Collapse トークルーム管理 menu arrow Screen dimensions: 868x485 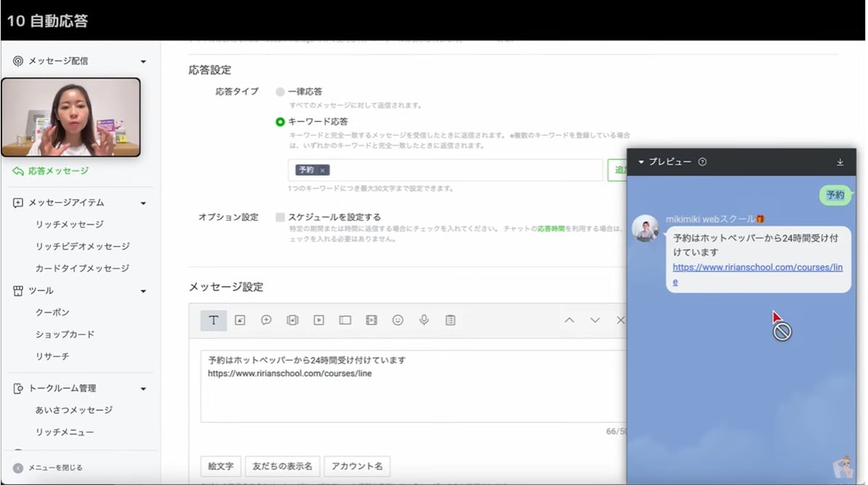pos(143,390)
